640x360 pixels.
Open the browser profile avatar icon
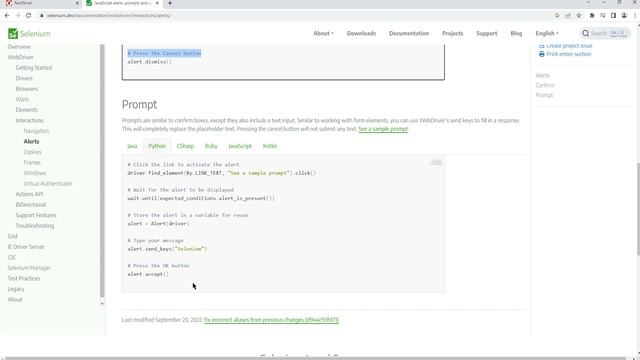(624, 16)
